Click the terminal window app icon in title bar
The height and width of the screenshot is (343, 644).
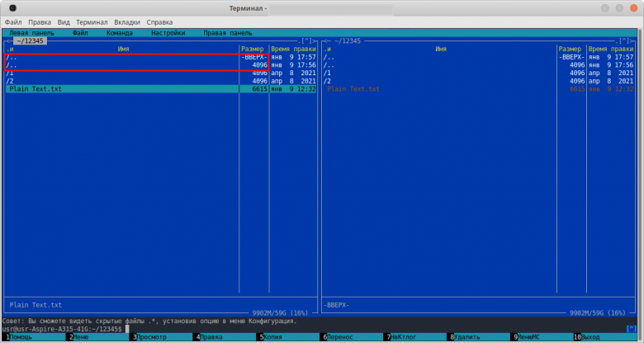[12, 7]
